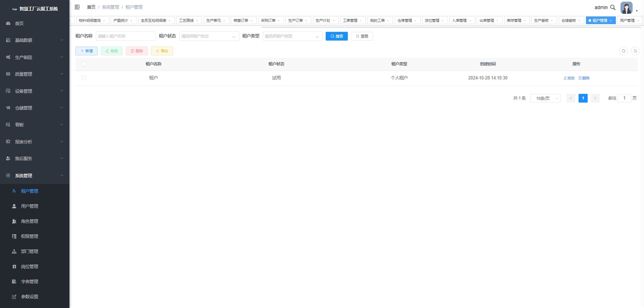Click the red 删除 toolbar button
The image size is (644, 308).
[137, 51]
